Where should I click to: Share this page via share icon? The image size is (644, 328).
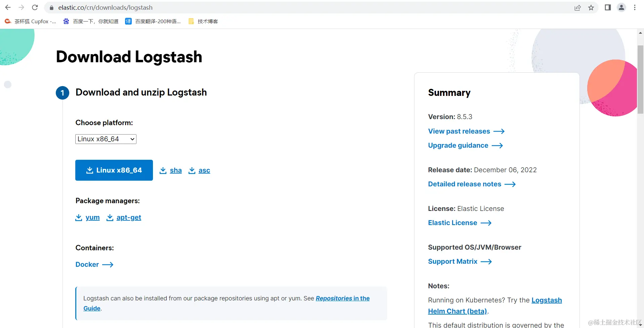tap(577, 8)
